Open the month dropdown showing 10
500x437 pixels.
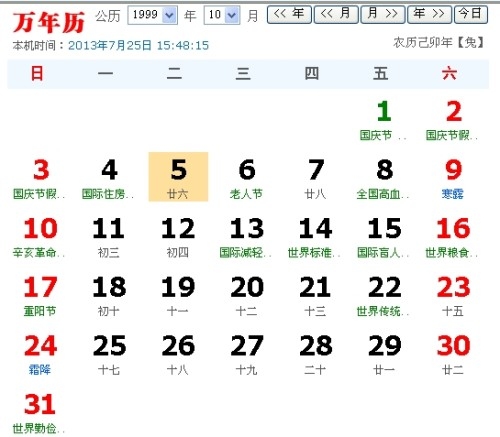click(222, 15)
